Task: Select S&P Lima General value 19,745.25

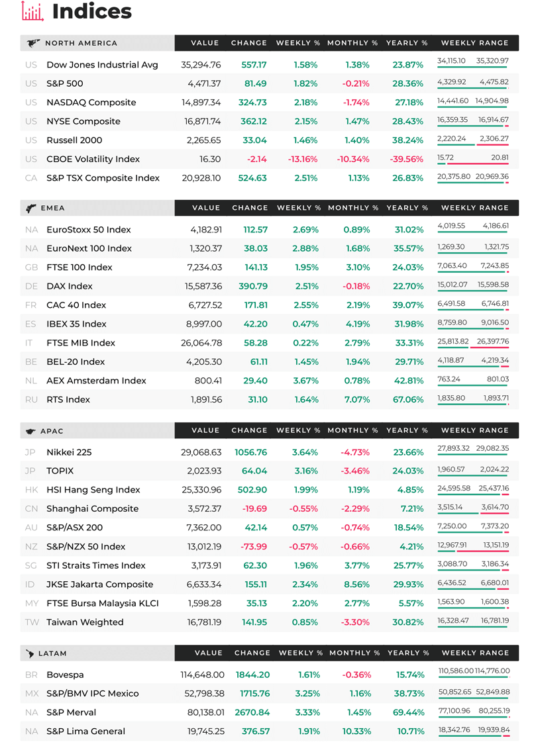Action: point(206,732)
